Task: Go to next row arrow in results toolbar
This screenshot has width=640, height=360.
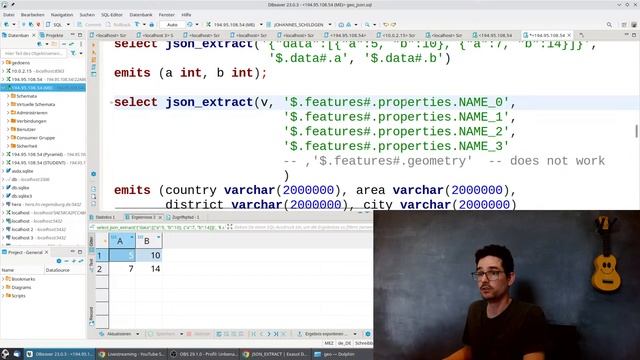Action: pyautogui.click(x=269, y=334)
